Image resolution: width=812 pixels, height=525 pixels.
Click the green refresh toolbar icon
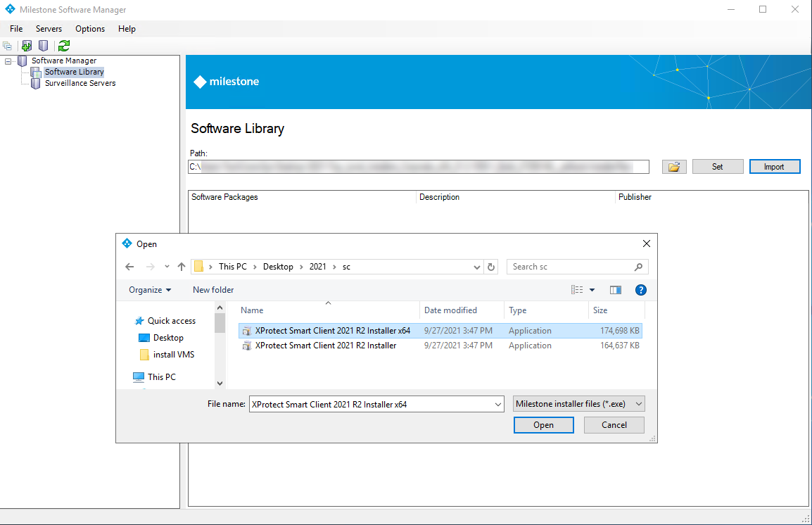click(64, 46)
